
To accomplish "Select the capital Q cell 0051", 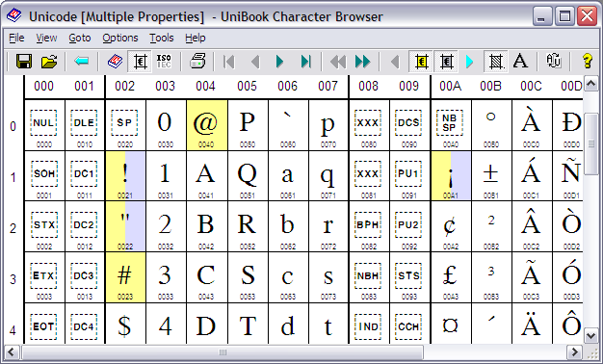I will [247, 175].
